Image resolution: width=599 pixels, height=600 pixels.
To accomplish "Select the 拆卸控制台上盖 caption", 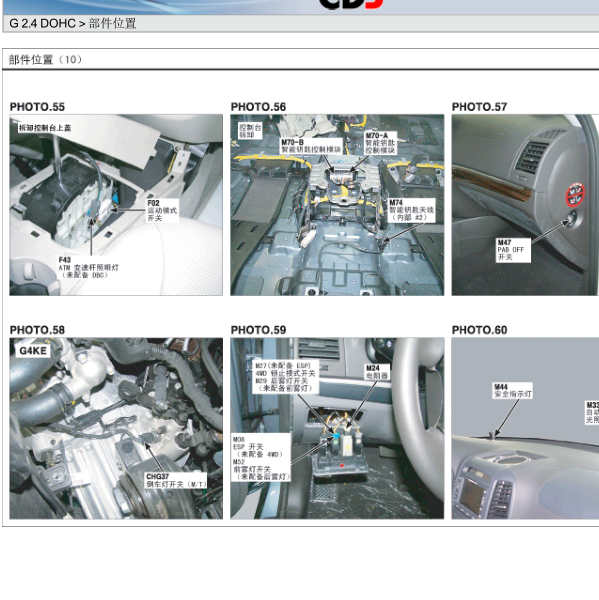I will 45,128.
